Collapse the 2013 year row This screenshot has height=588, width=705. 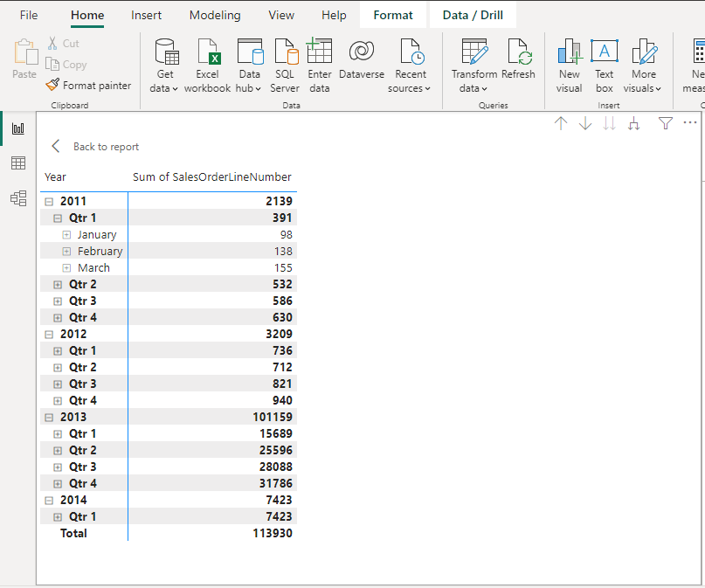coord(49,418)
